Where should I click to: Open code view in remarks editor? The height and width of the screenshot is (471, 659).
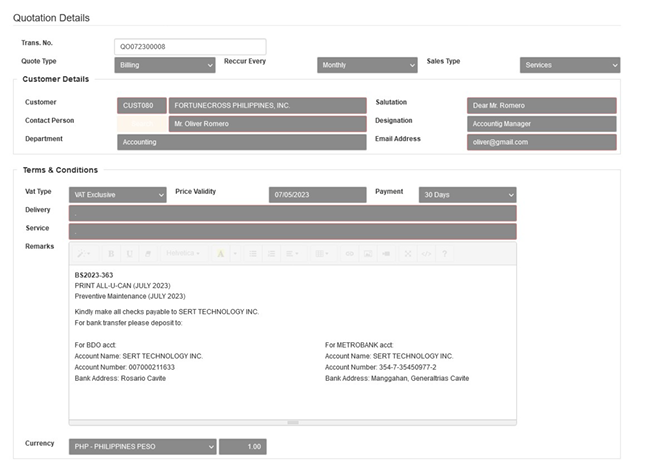pos(426,254)
